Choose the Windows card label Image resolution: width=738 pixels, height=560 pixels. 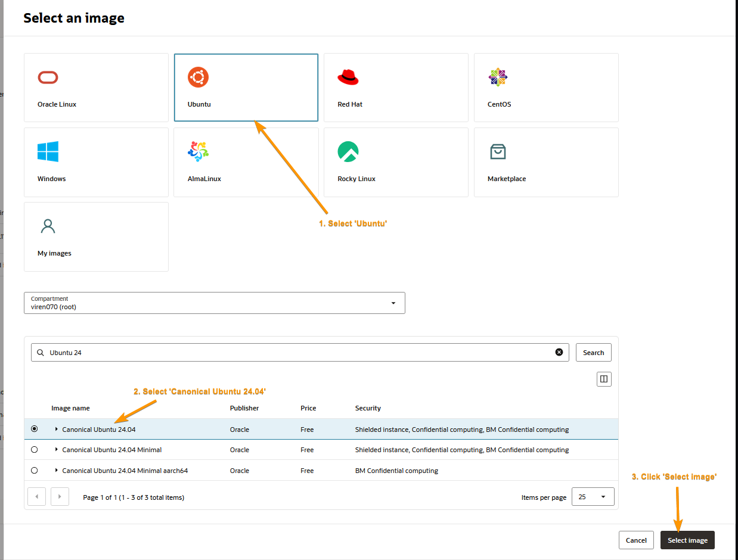(51, 179)
